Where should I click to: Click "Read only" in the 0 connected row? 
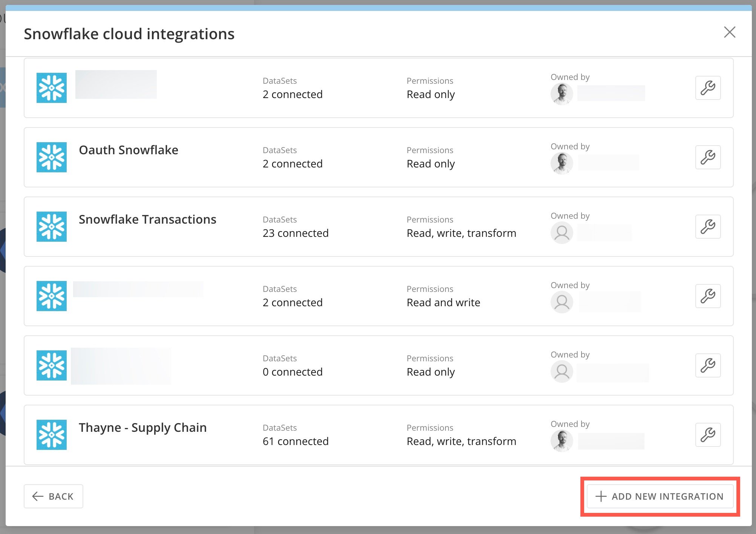431,372
